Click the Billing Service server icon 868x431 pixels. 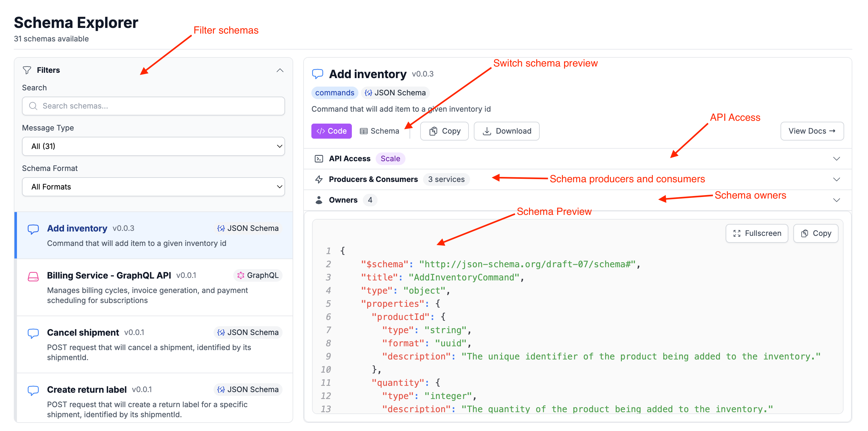pyautogui.click(x=33, y=276)
